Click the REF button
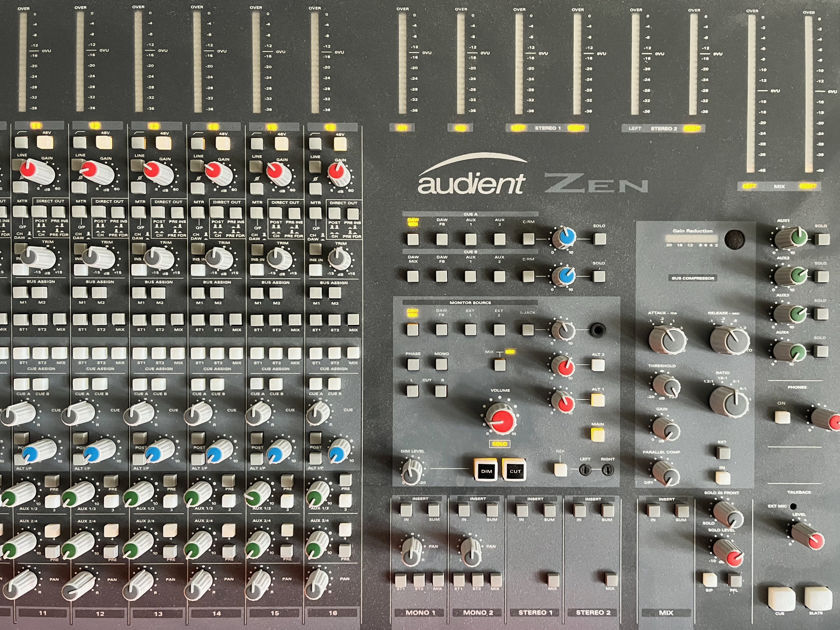This screenshot has width=840, height=630. 561,470
